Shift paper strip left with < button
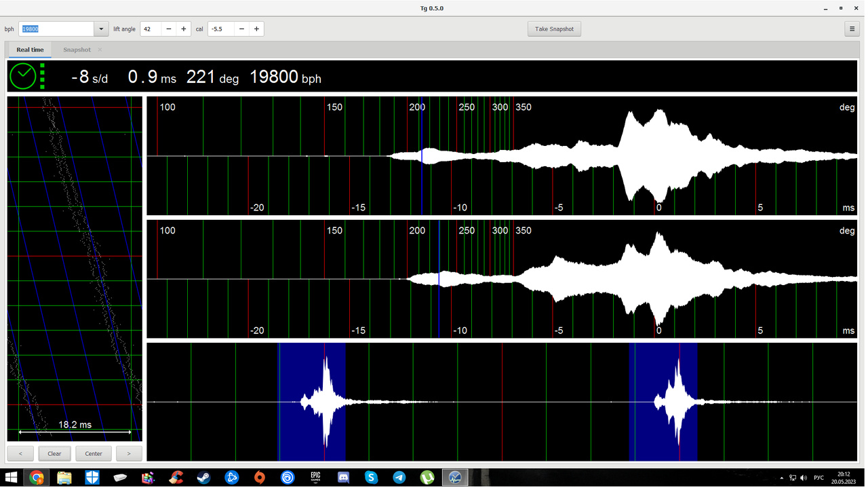The width and height of the screenshot is (868, 490). point(20,454)
